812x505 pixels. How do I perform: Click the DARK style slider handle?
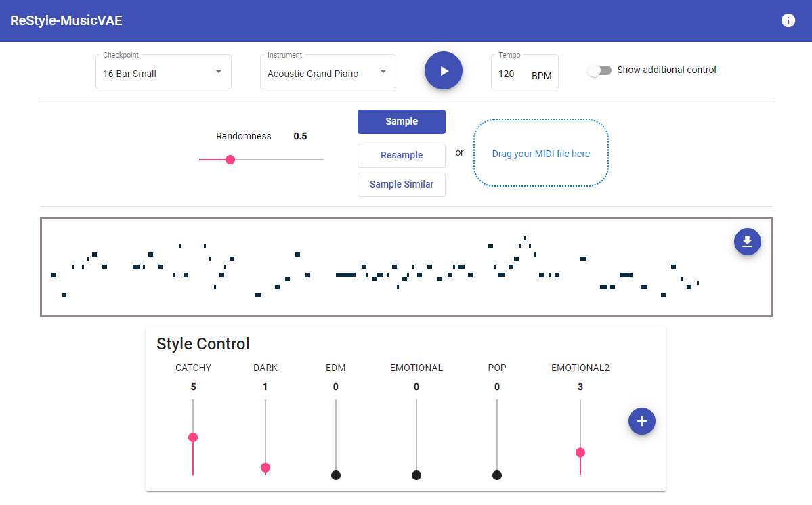pos(265,468)
